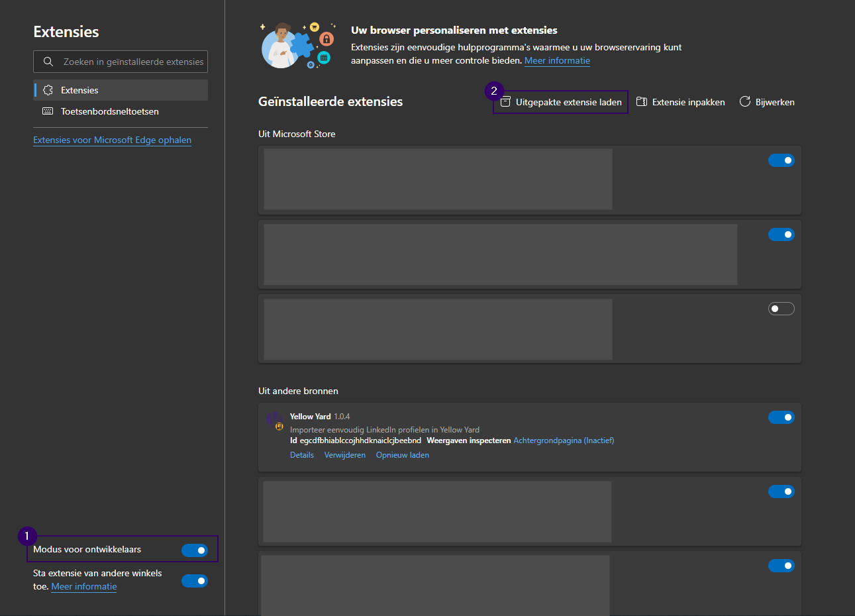This screenshot has width=855, height=616.
Task: Turn off the Yellow Yard extension
Action: [x=781, y=417]
